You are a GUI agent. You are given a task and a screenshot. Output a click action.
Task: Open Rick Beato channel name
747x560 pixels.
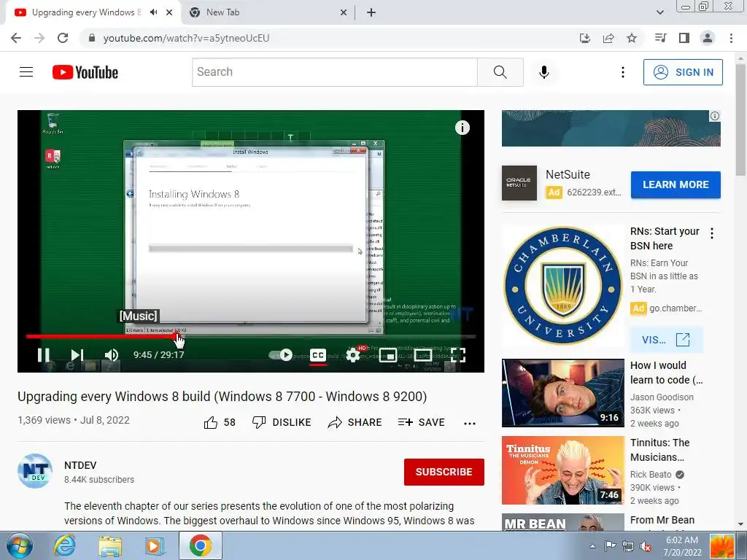pyautogui.click(x=651, y=474)
